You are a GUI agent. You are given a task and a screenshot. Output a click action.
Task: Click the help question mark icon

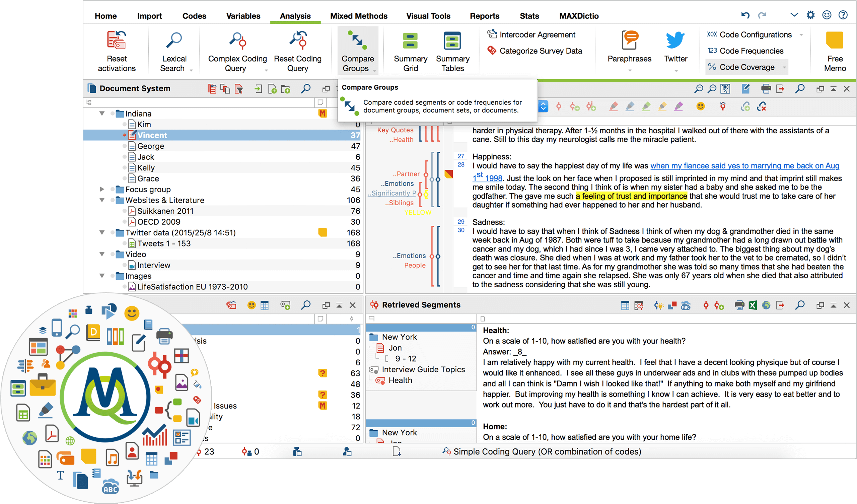coord(843,15)
